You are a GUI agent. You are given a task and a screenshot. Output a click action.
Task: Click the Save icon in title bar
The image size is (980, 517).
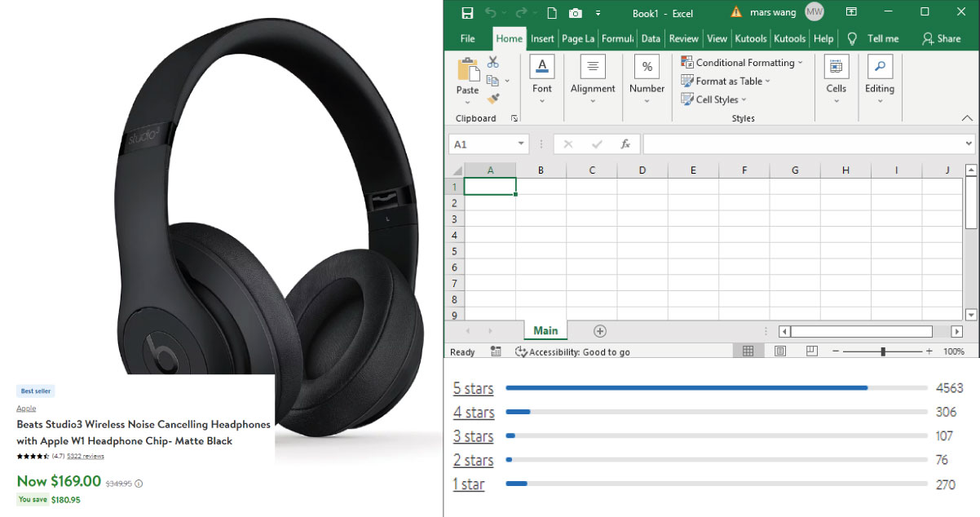(x=467, y=13)
